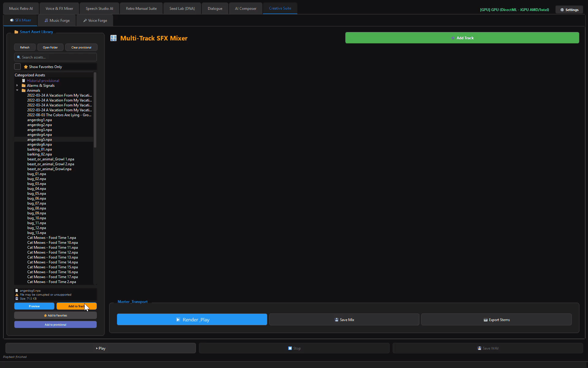Viewport: 588px width, 368px height.
Task: Go to the Retro Manual Suite tab
Action: pos(141,9)
